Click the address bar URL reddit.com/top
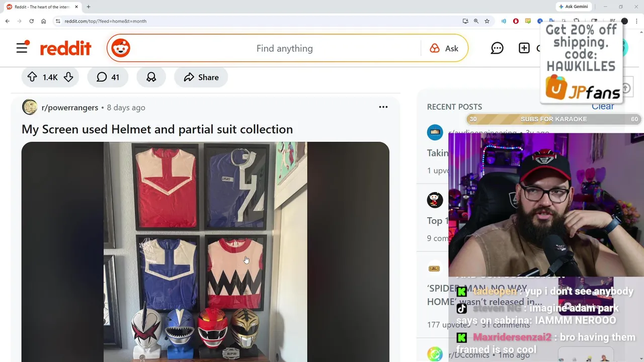 [x=105, y=21]
